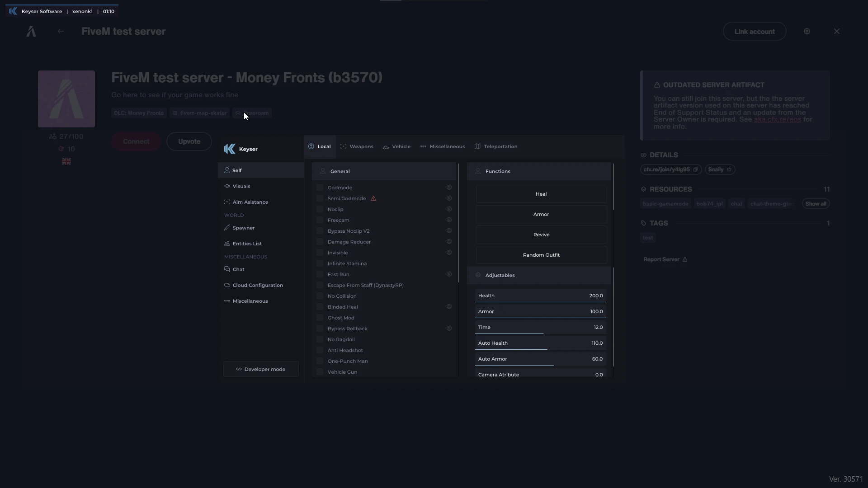Screen dimensions: 868x488
Task: Tick the Freecam checkbox
Action: (x=320, y=220)
